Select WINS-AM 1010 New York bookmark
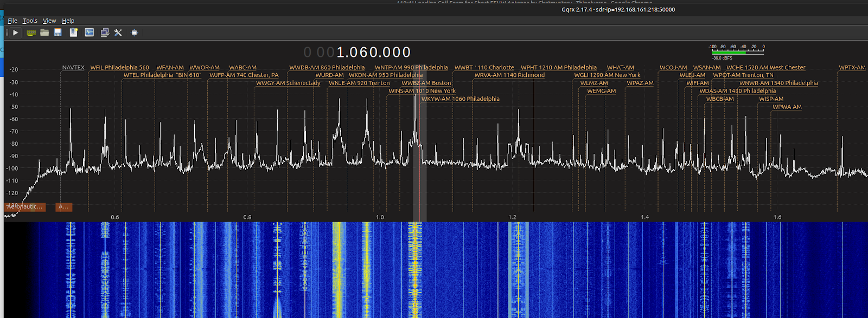Image resolution: width=868 pixels, height=318 pixels. coord(422,91)
